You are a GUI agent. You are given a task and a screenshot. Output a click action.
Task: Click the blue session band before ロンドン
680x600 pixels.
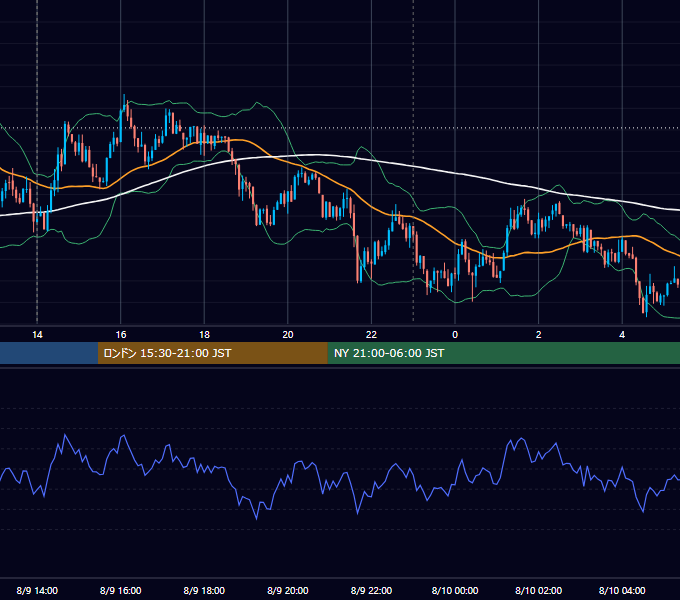[49, 353]
